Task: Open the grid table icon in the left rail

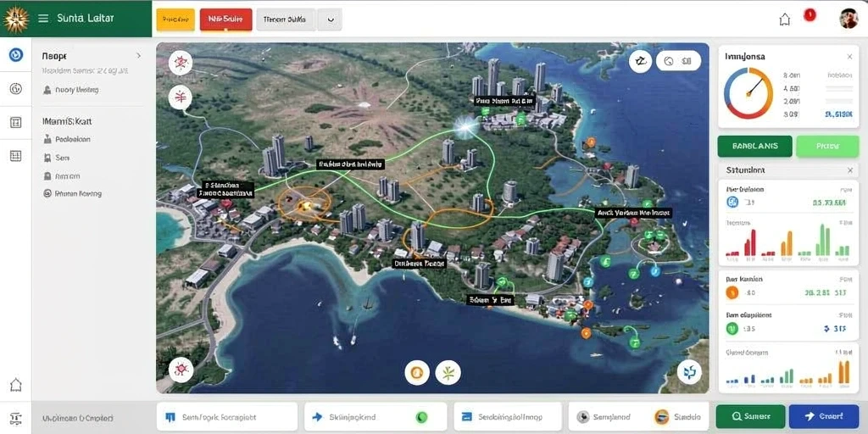Action: pos(16,156)
